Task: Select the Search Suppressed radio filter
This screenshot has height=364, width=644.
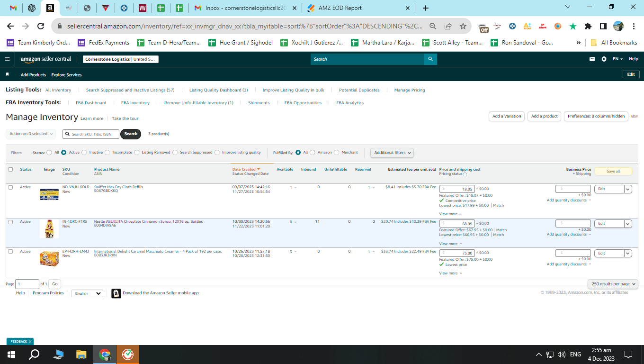Action: point(175,153)
